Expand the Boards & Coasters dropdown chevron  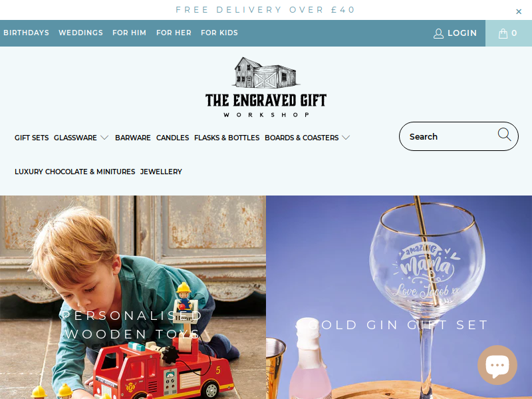[x=346, y=138]
